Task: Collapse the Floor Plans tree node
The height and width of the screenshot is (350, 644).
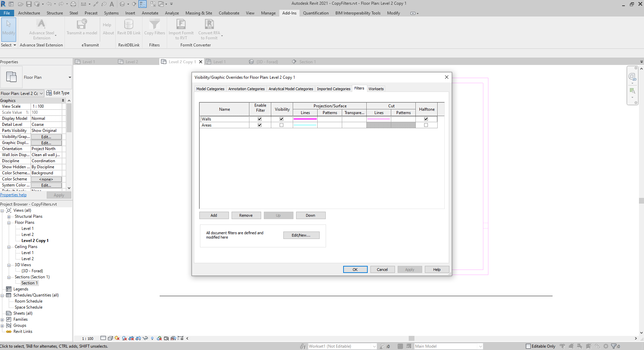Action: click(x=9, y=222)
